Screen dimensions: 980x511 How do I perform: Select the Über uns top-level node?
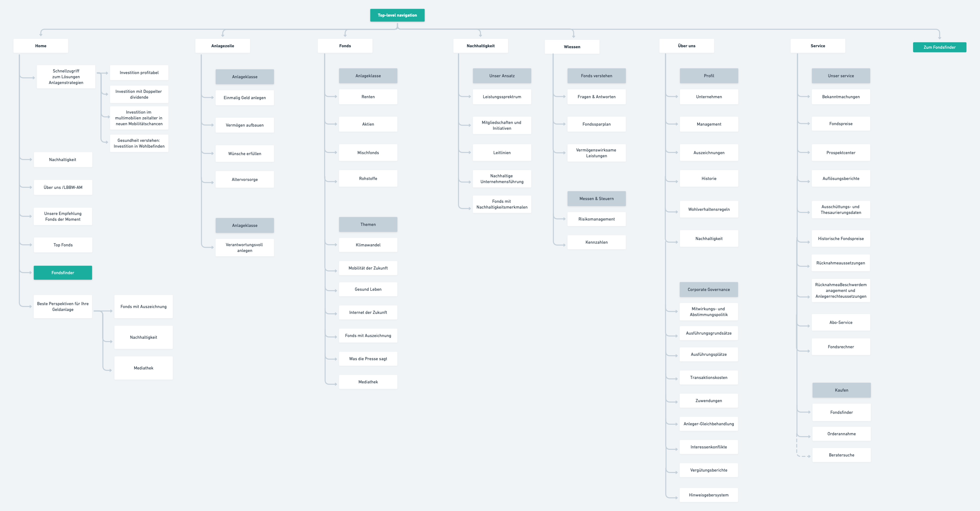pyautogui.click(x=686, y=46)
